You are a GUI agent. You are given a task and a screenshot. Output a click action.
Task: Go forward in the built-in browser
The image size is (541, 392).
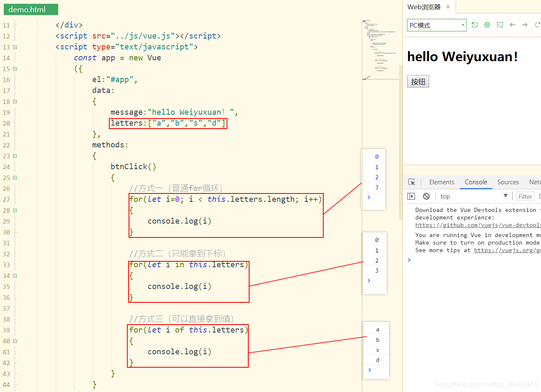pyautogui.click(x=525, y=25)
